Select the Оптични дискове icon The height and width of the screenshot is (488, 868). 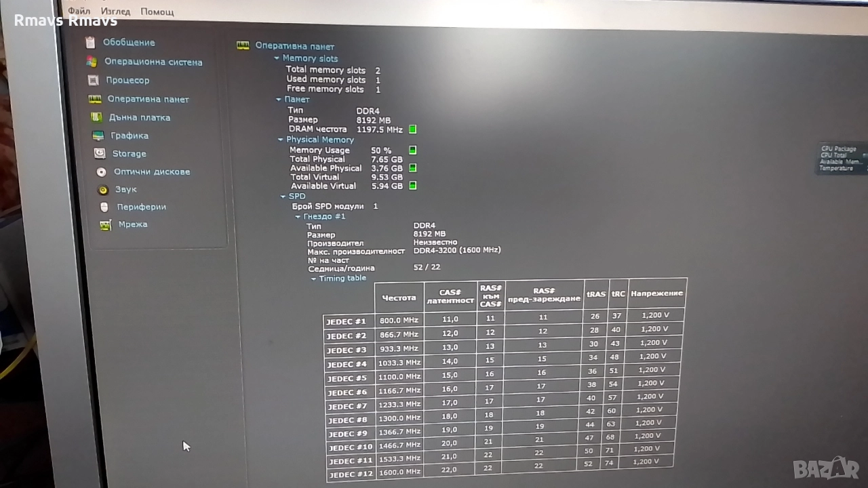click(100, 171)
